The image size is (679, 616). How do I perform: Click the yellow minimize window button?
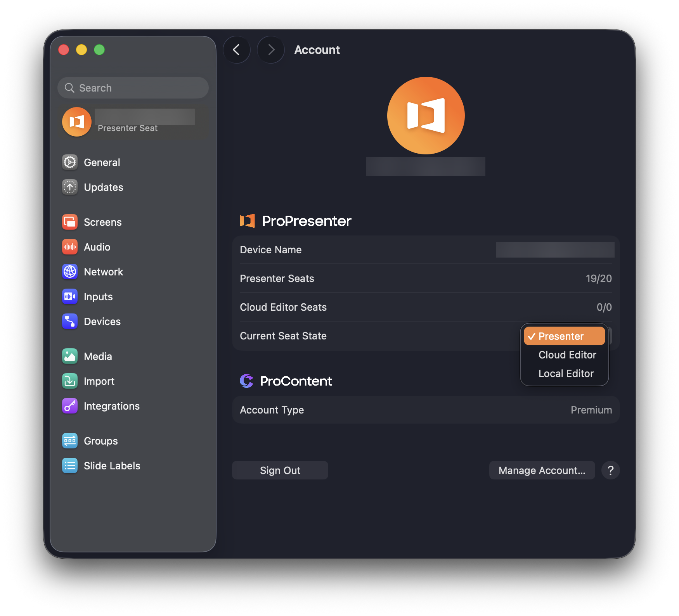(81, 50)
